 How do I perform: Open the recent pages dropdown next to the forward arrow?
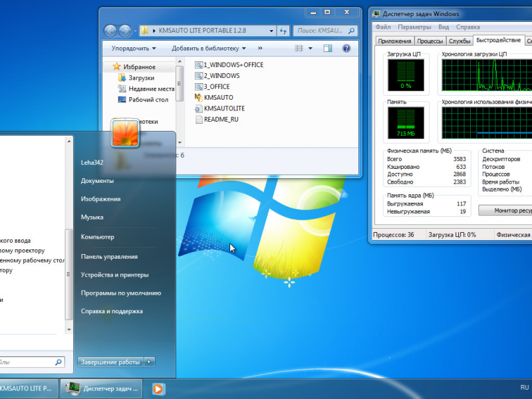(x=135, y=31)
